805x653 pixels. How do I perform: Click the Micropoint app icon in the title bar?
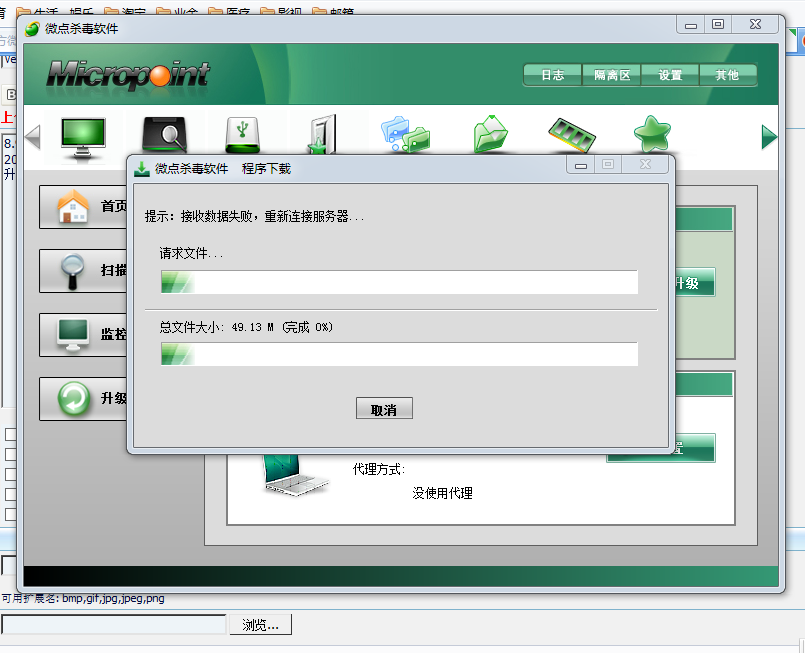click(32, 29)
